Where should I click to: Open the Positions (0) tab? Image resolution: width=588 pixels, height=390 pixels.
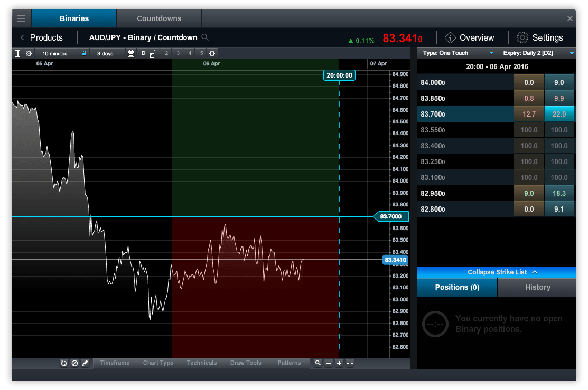pyautogui.click(x=457, y=287)
